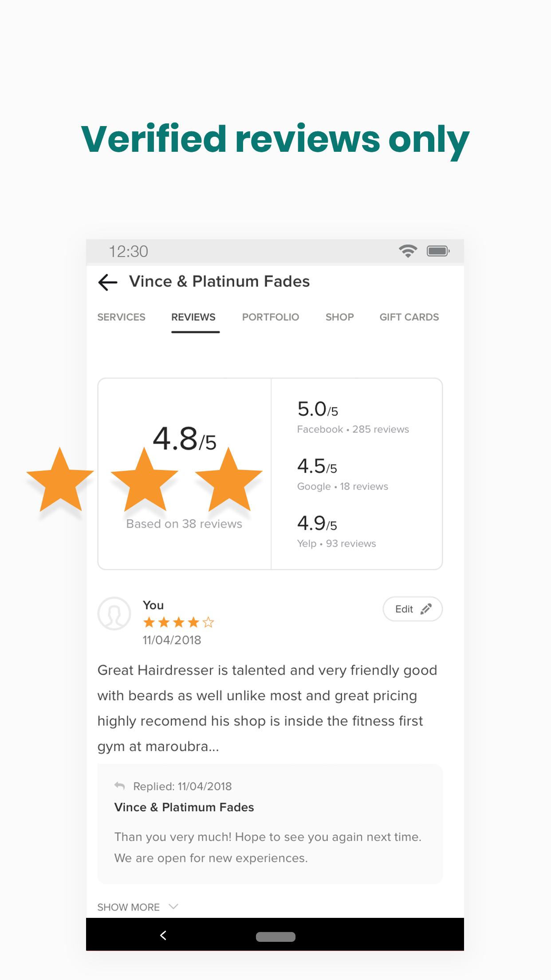Tap the user avatar beside You
551x980 pixels.
click(x=114, y=613)
